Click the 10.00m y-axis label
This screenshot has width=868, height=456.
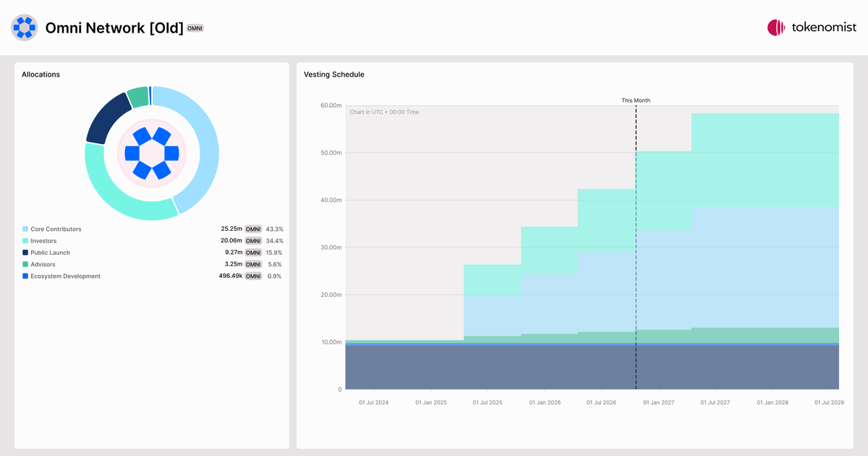(x=331, y=342)
